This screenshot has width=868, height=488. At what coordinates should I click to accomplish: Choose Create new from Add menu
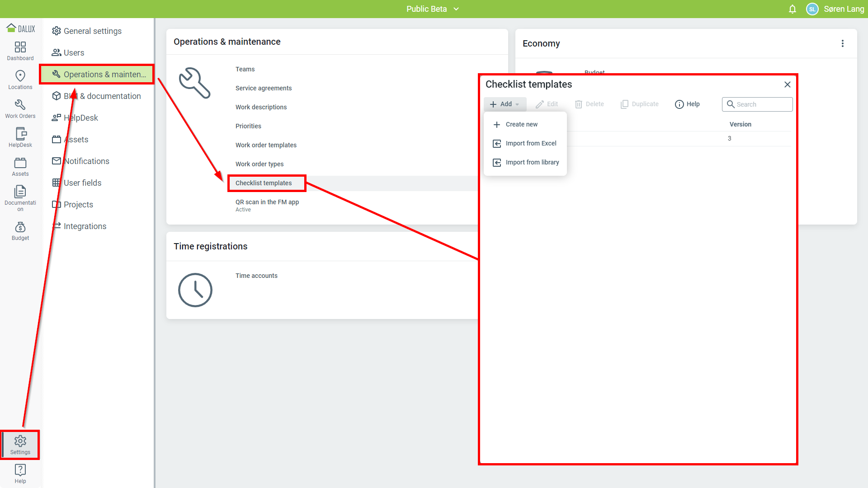(521, 124)
